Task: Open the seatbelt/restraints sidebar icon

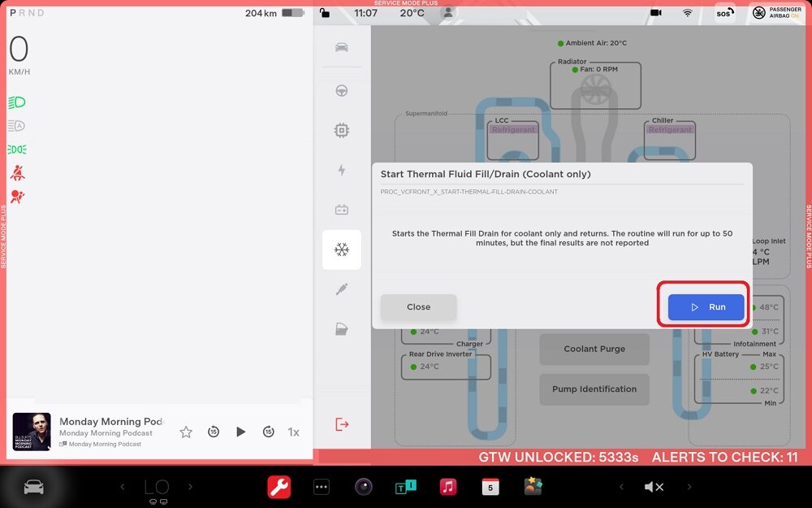Action: [x=342, y=289]
